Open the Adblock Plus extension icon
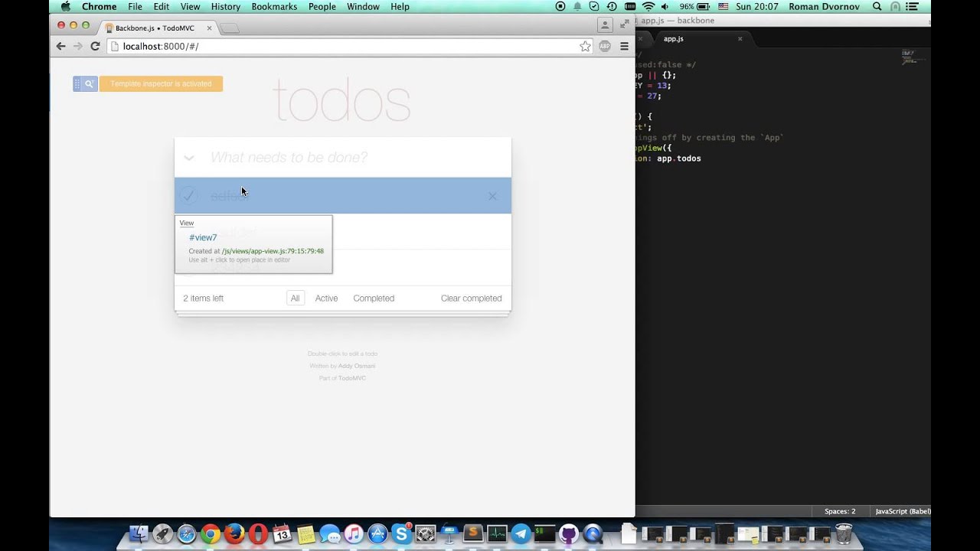Screen dimensions: 980x551 point(605,46)
